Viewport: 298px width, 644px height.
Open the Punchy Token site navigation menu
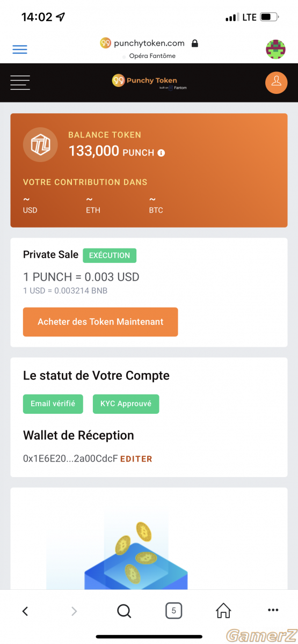pos(20,82)
